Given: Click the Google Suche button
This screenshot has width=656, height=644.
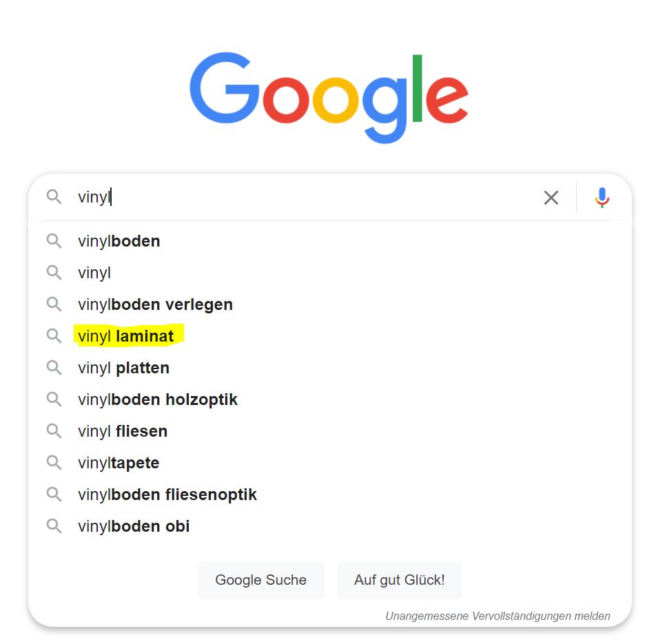Looking at the screenshot, I should tap(260, 580).
